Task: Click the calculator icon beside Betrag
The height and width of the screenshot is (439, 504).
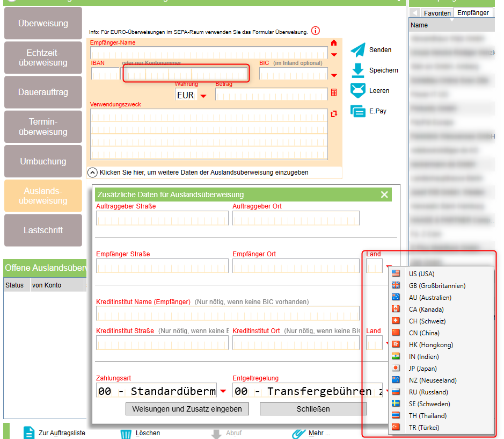Action: [x=334, y=93]
